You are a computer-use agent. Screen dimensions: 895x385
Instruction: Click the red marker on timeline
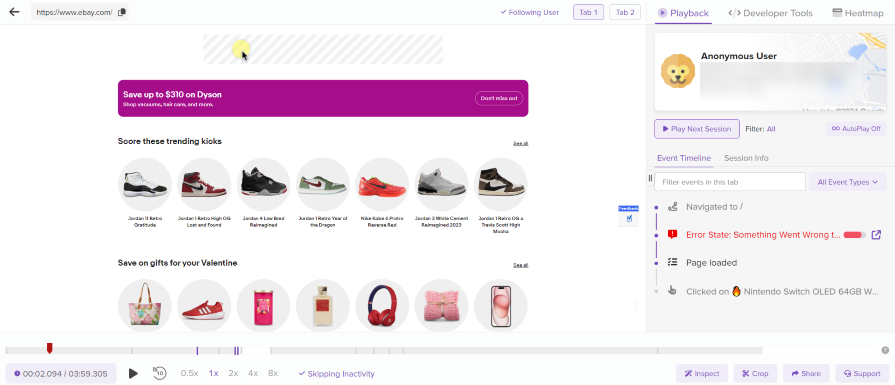tap(50, 348)
